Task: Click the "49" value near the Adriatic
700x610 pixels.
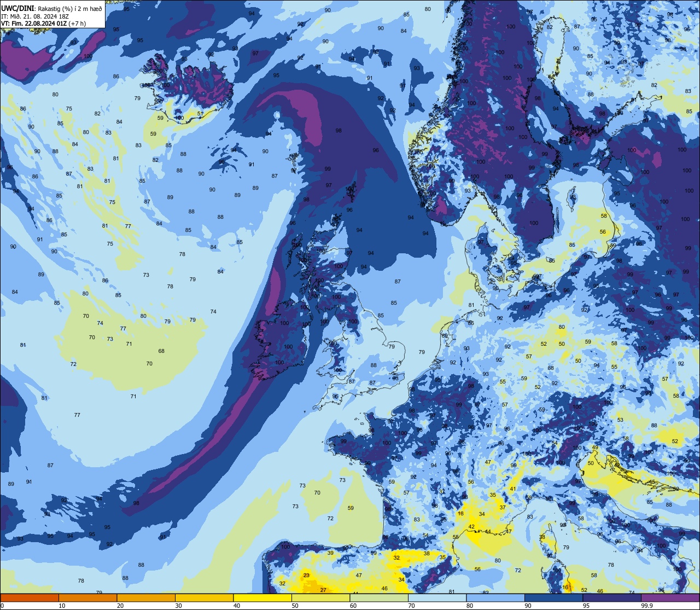Action: click(595, 448)
